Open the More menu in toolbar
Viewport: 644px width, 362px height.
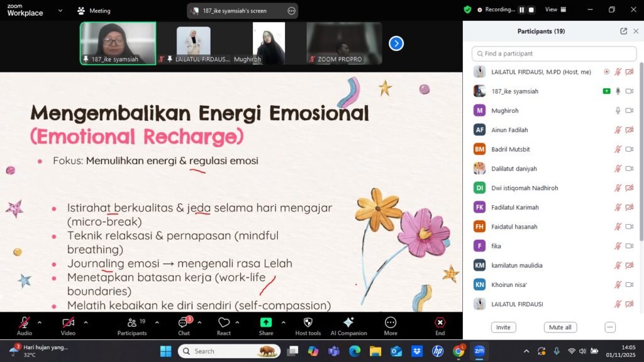coord(391,322)
